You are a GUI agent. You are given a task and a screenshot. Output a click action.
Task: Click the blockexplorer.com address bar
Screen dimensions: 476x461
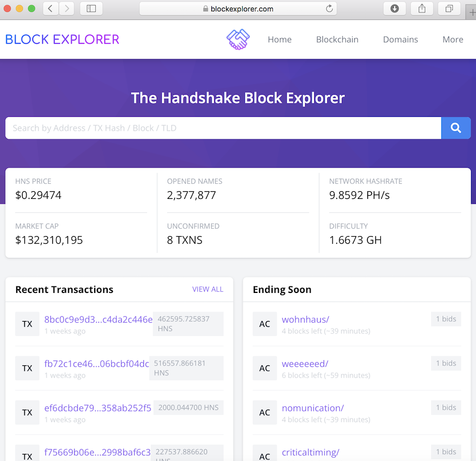click(238, 9)
